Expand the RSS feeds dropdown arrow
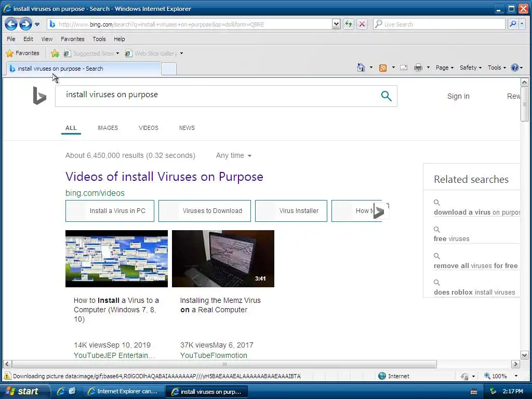 click(x=393, y=68)
